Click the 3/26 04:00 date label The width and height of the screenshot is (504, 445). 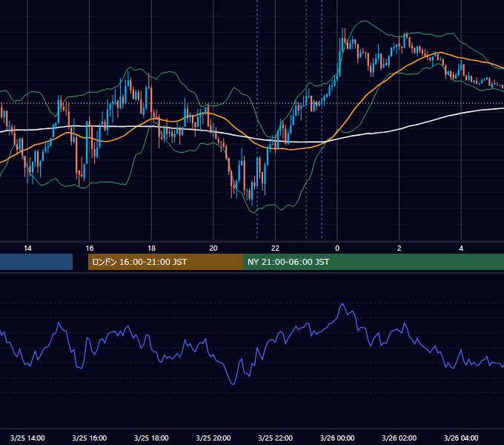point(461,438)
